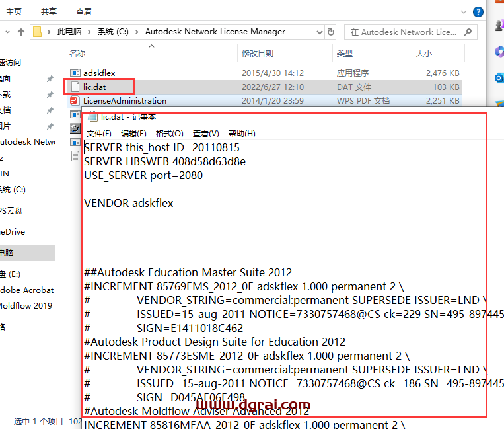Viewport: 504px width, 429px height.
Task: Go up one folder level
Action: coord(21,32)
